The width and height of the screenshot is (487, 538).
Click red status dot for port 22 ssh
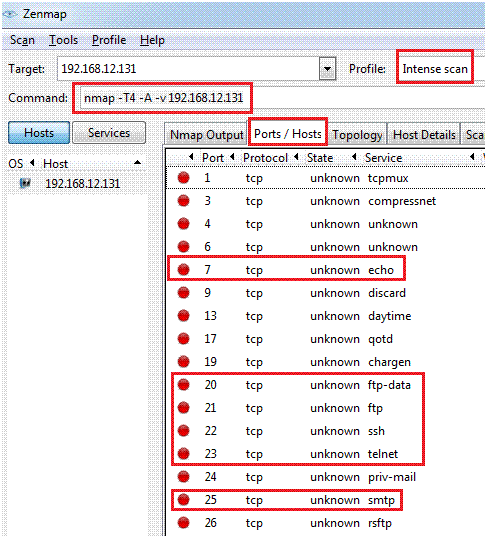(x=184, y=431)
